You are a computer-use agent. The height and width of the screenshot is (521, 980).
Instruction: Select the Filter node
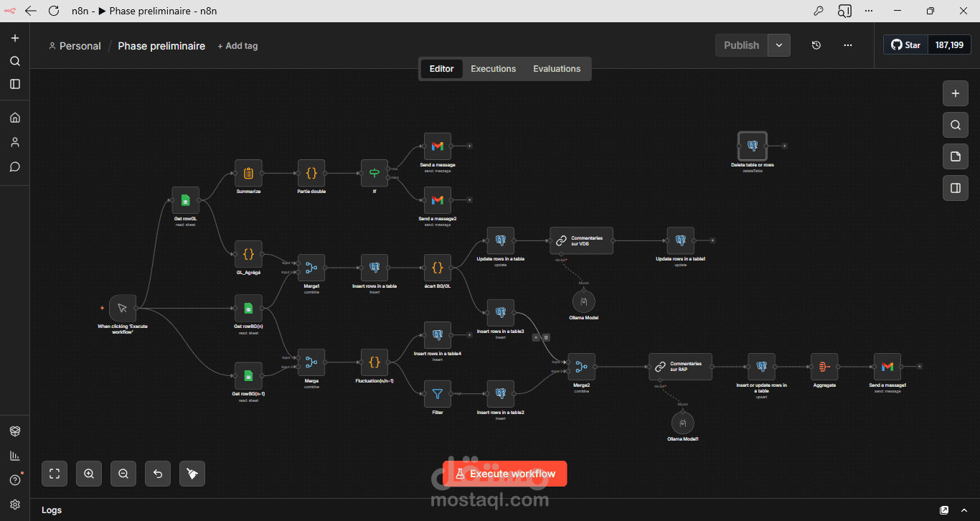click(x=438, y=394)
